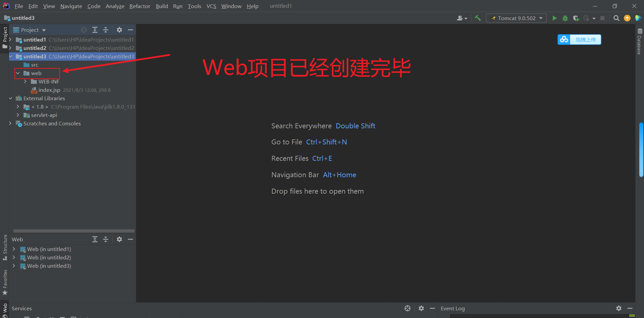
Task: Open the Structure tool window
Action: (x=5, y=246)
